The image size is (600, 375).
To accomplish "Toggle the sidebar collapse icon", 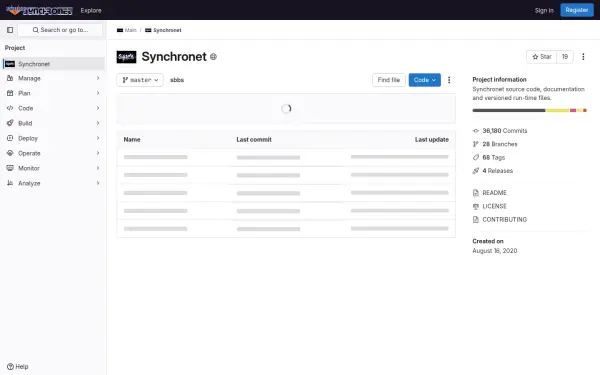I will coord(10,30).
